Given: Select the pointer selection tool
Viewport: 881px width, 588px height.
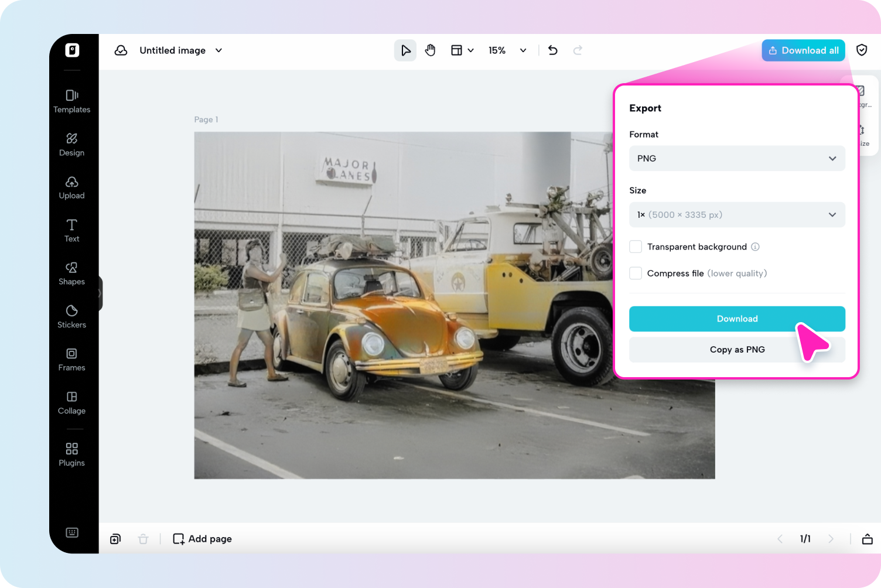Looking at the screenshot, I should [x=405, y=50].
